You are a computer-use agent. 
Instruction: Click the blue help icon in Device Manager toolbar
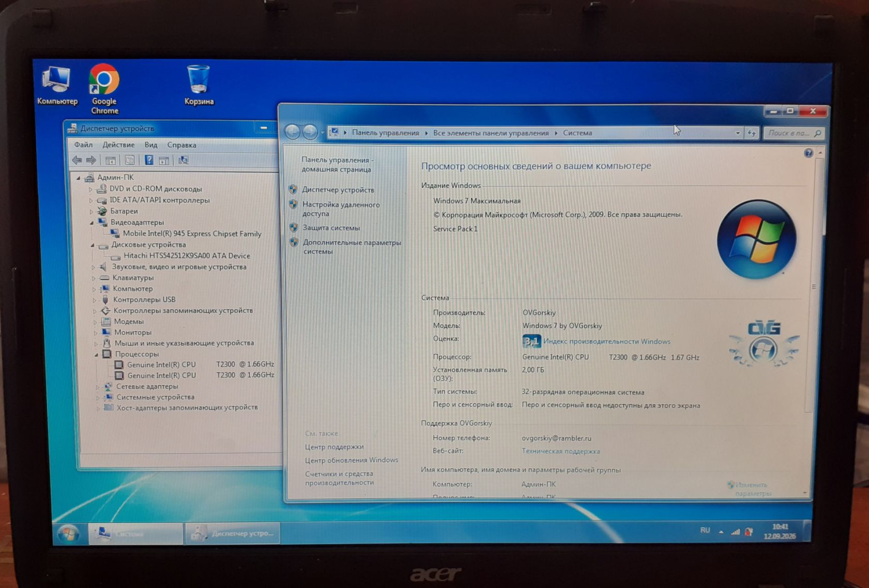click(x=149, y=160)
